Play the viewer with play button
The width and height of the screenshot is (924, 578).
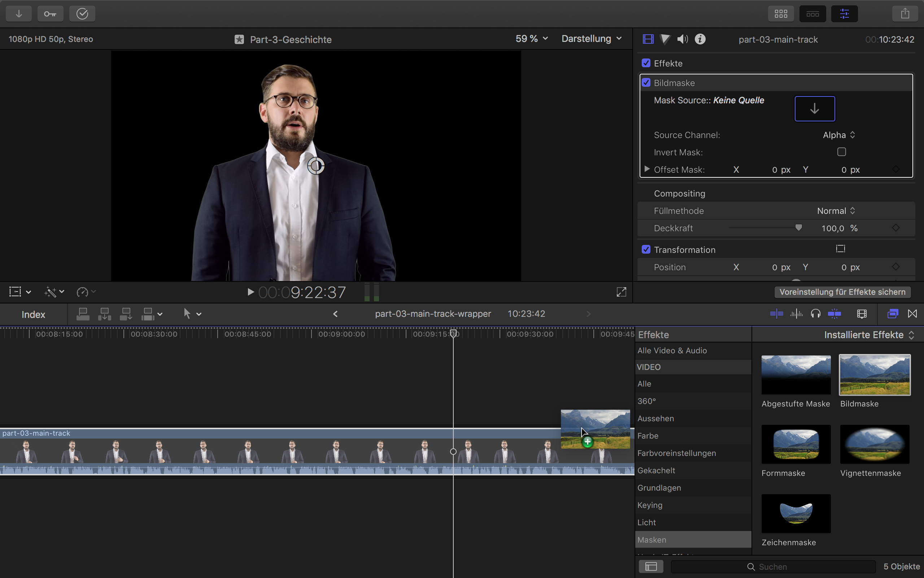250,292
